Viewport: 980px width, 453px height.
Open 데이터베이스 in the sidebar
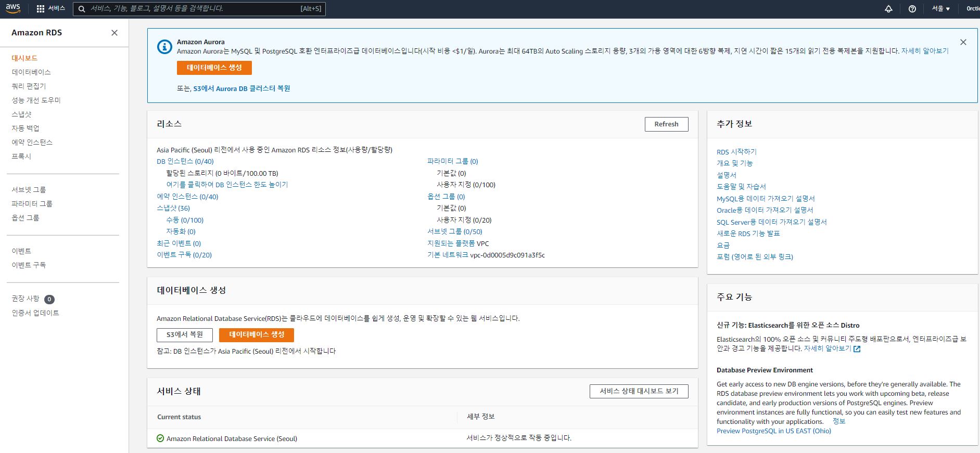tap(31, 72)
